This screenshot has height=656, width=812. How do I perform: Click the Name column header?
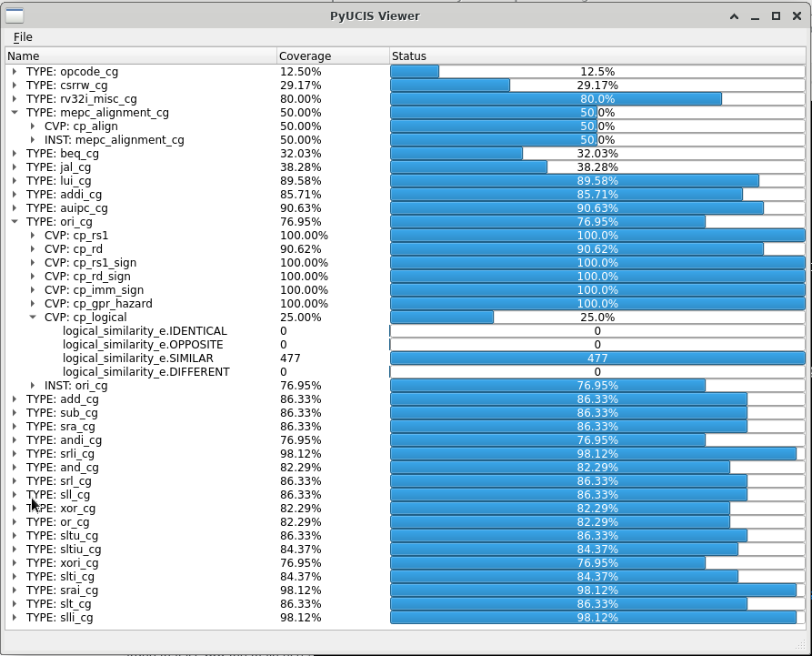coord(141,56)
